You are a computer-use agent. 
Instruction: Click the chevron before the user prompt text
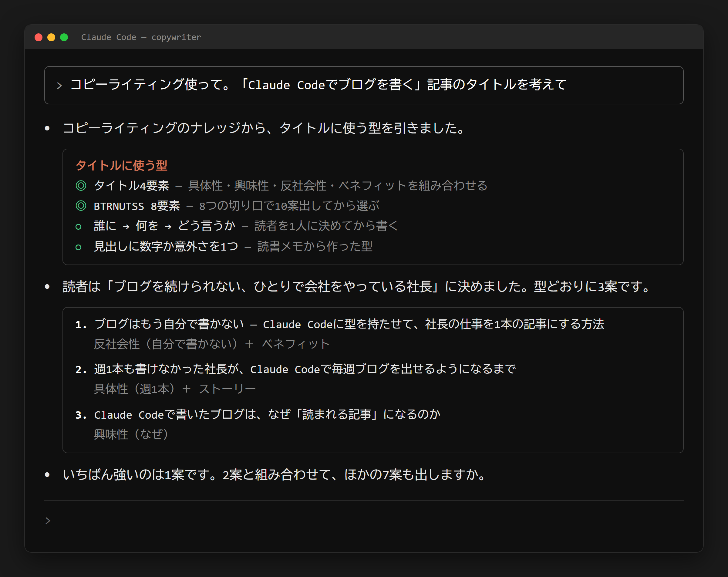click(x=59, y=86)
